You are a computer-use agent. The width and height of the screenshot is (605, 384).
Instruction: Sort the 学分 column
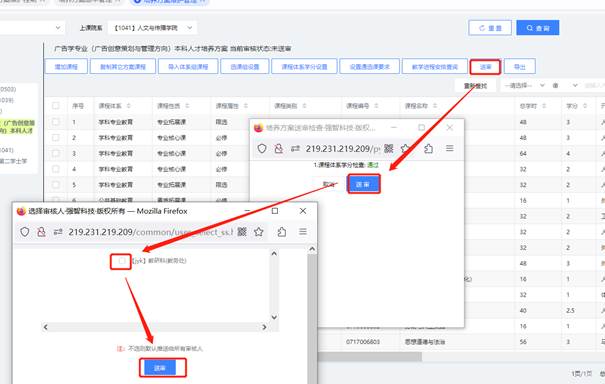pyautogui.click(x=585, y=106)
